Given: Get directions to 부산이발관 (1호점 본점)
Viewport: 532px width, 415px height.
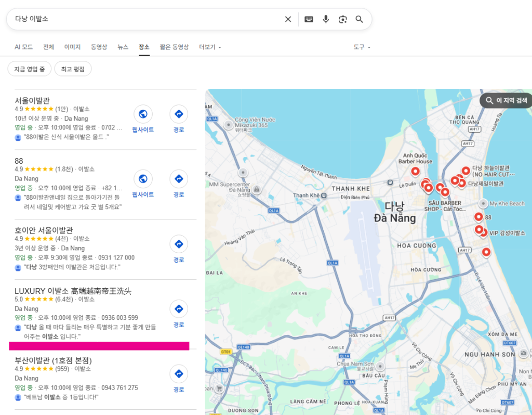Looking at the screenshot, I should coord(179,373).
